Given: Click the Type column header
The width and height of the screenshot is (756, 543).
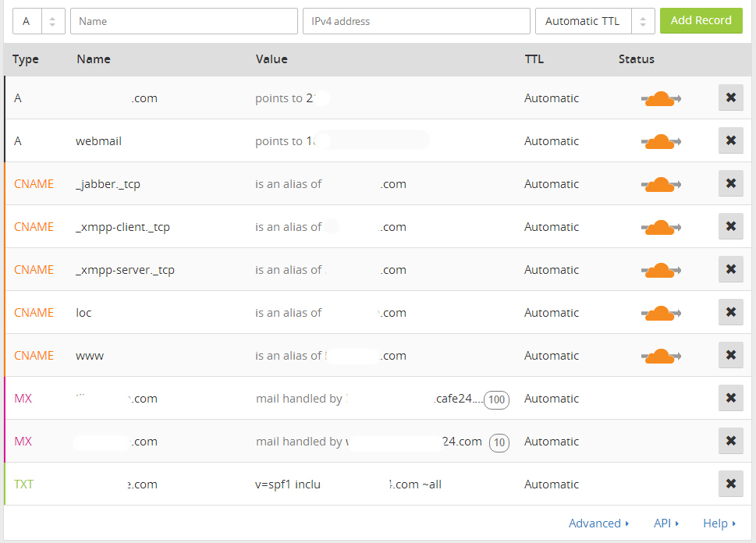Looking at the screenshot, I should (26, 59).
